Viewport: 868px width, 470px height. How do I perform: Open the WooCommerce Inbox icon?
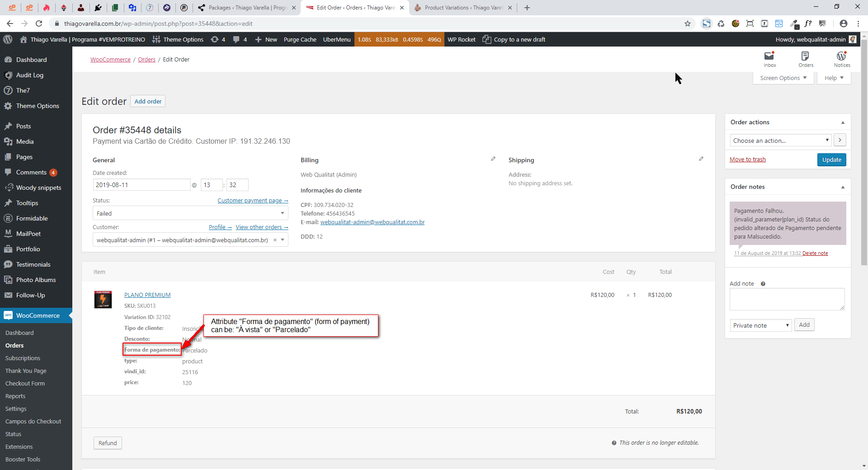(769, 59)
